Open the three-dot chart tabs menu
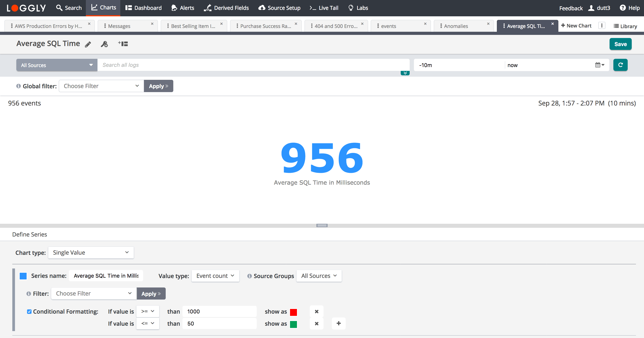The image size is (644, 338). [x=602, y=26]
